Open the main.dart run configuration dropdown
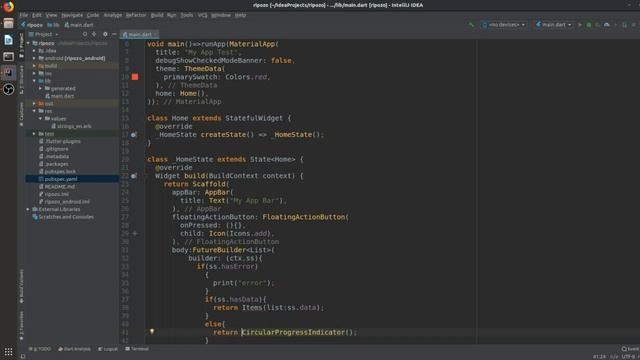The width and height of the screenshot is (640, 360). (554, 25)
